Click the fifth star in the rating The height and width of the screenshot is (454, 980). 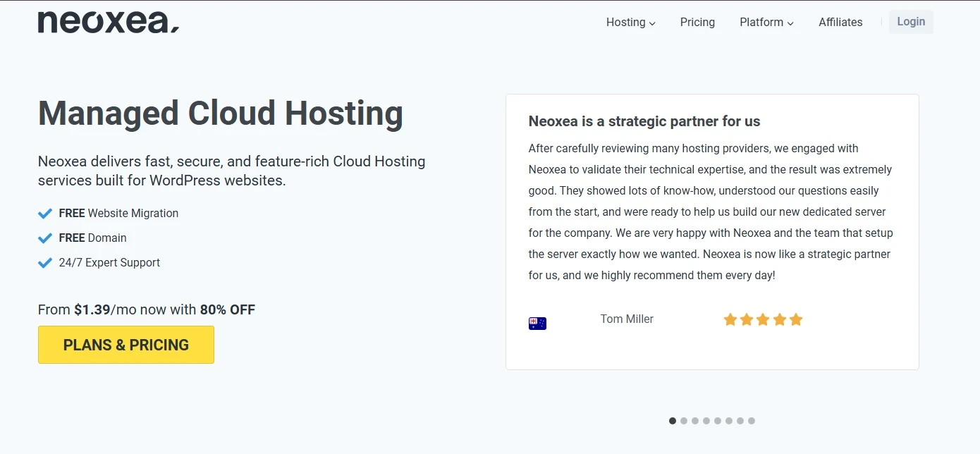[x=796, y=320]
